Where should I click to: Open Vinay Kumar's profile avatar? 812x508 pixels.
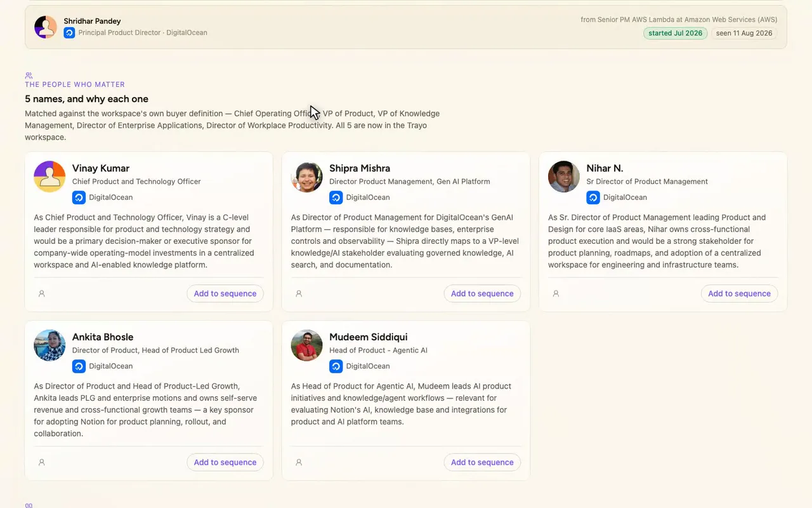click(49, 177)
